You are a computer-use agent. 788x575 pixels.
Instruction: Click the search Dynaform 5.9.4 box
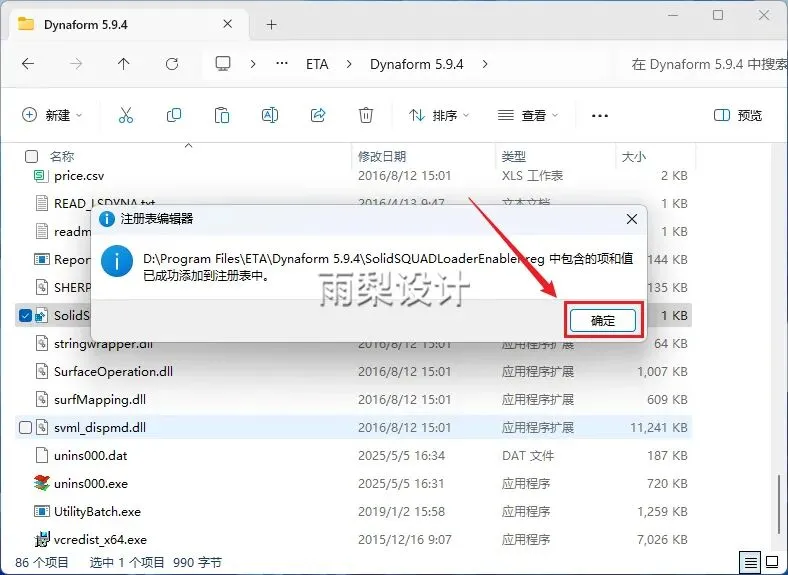705,64
